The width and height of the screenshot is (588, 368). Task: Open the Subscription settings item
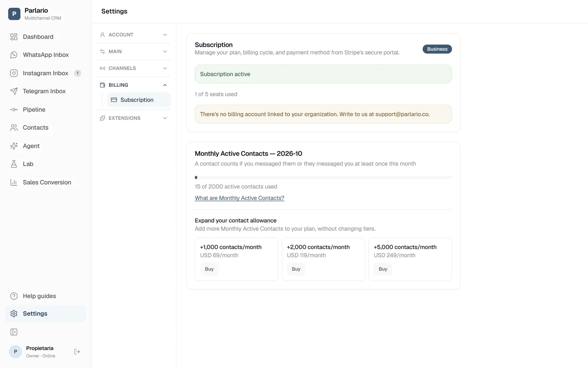[139, 100]
